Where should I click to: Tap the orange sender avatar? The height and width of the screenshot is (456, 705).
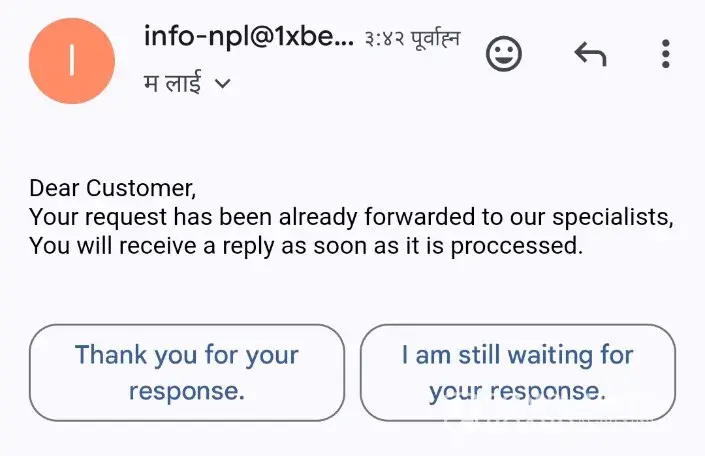click(x=72, y=62)
